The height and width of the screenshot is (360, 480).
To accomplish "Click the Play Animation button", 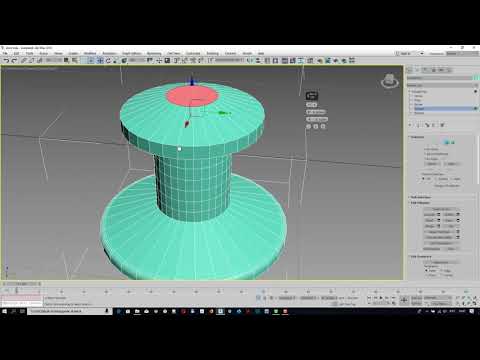I will 381,298.
